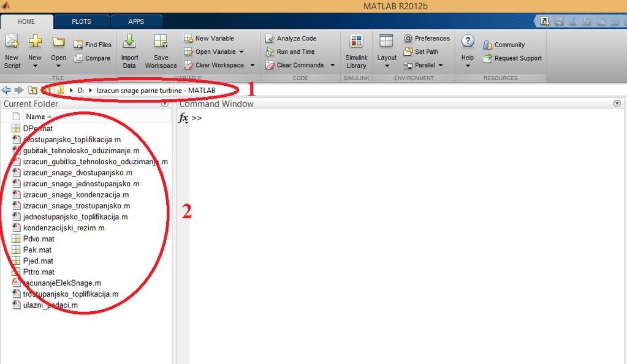
Task: Open the Layout dropdown menu
Action: click(387, 51)
